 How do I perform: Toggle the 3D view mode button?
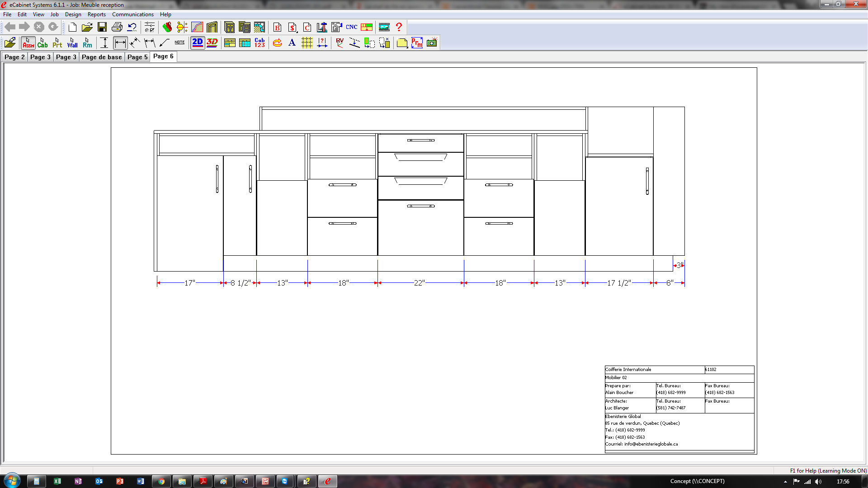(212, 43)
